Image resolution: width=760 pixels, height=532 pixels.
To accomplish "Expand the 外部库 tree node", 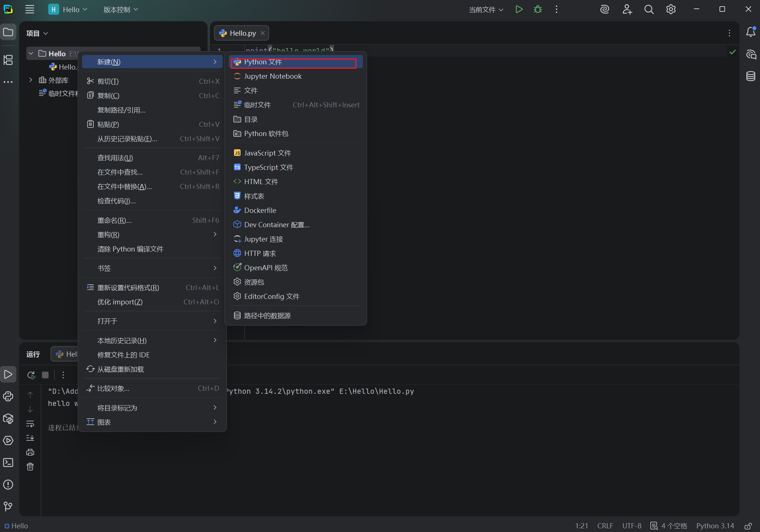I will click(31, 80).
